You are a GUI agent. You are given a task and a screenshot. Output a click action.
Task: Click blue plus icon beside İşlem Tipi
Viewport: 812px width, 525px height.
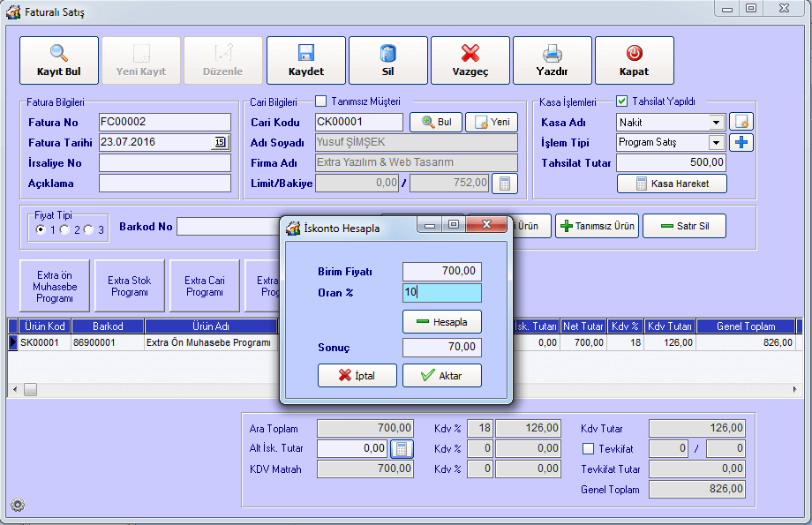(741, 142)
